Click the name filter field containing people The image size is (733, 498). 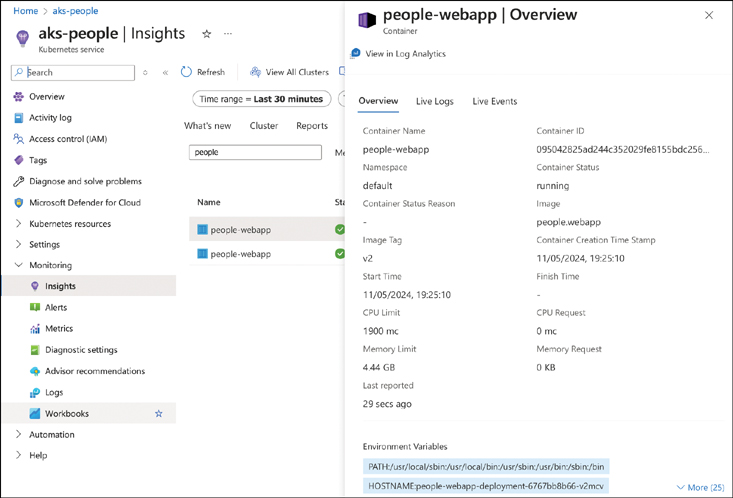[255, 152]
